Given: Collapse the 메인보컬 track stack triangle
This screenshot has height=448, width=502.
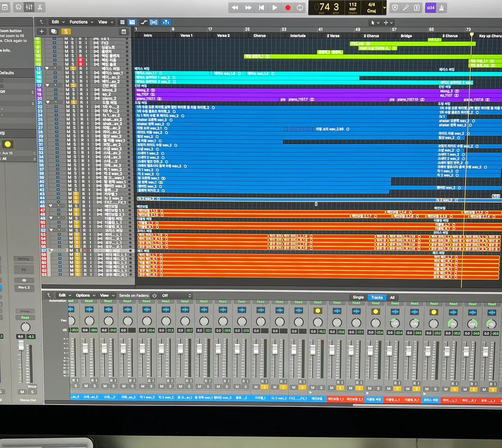Looking at the screenshot, I should [50, 206].
